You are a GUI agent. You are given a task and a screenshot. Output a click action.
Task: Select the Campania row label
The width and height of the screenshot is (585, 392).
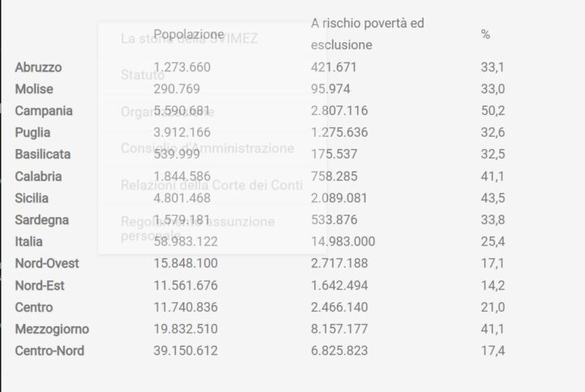click(x=44, y=111)
